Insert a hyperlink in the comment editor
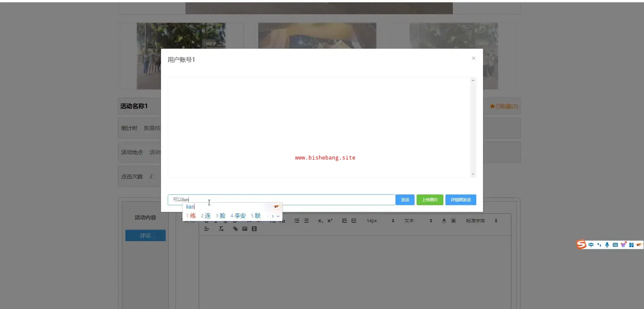Screen dimensions: 644x309 point(235,229)
